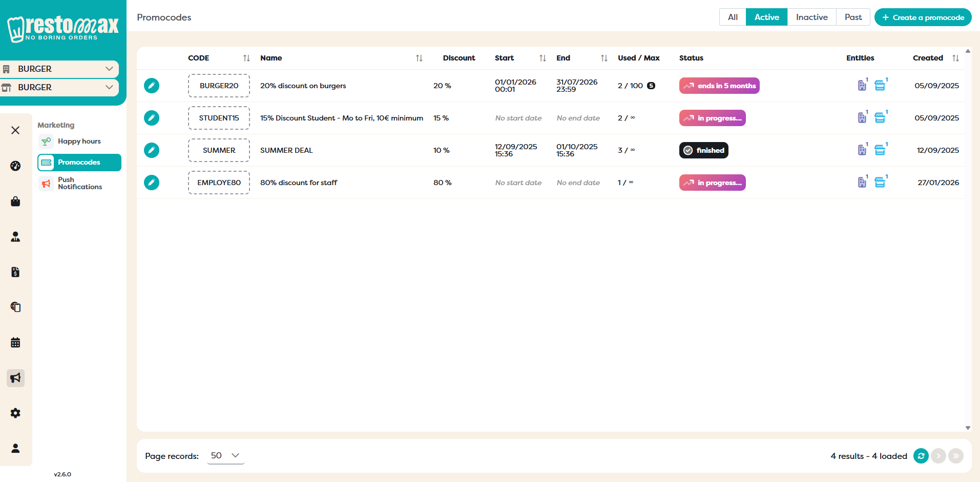Click the pencil icon for EMPLOYE80

click(x=151, y=183)
